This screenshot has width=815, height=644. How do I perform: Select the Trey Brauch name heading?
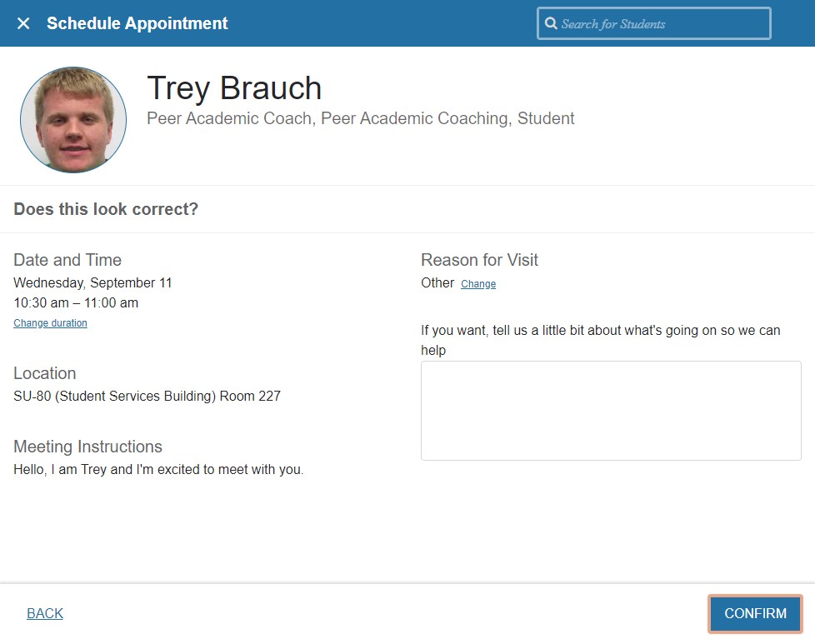tap(234, 88)
